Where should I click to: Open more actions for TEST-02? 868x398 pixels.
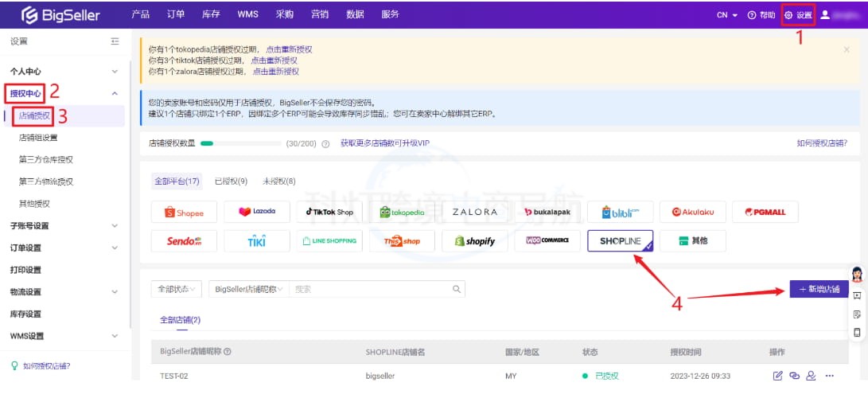pos(829,376)
